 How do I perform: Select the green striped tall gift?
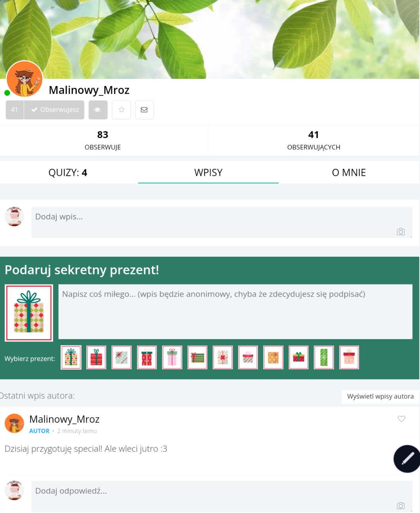(x=324, y=357)
